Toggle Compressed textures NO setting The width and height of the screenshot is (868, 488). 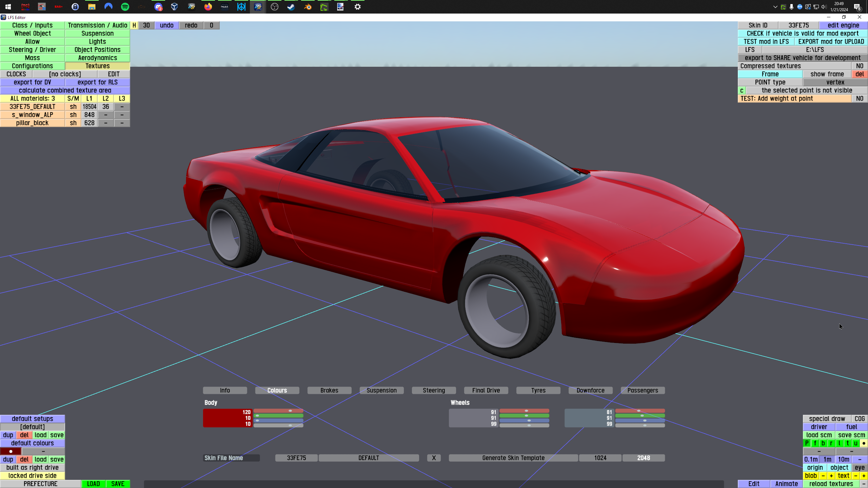click(859, 66)
